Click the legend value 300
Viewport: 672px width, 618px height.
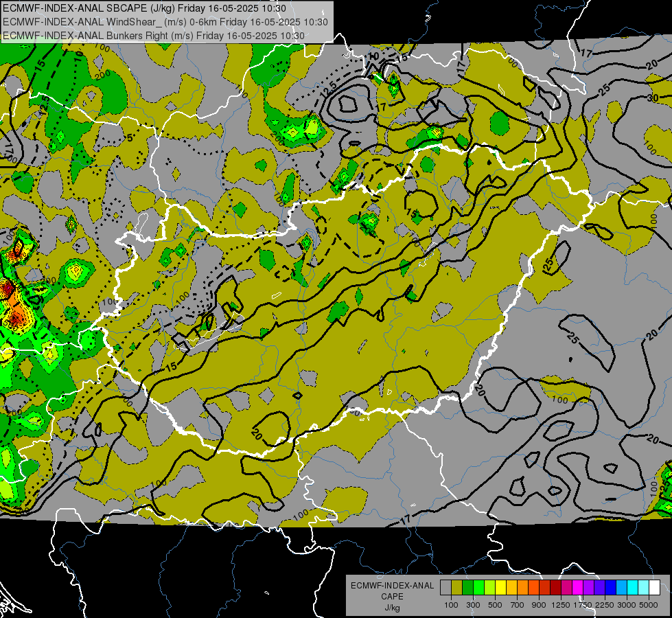(473, 605)
